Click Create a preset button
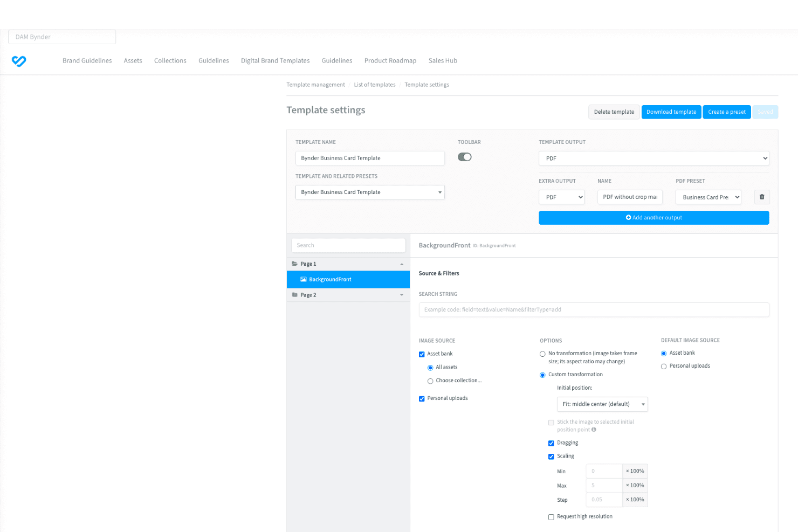Viewport: 798px width, 532px height. pos(727,112)
